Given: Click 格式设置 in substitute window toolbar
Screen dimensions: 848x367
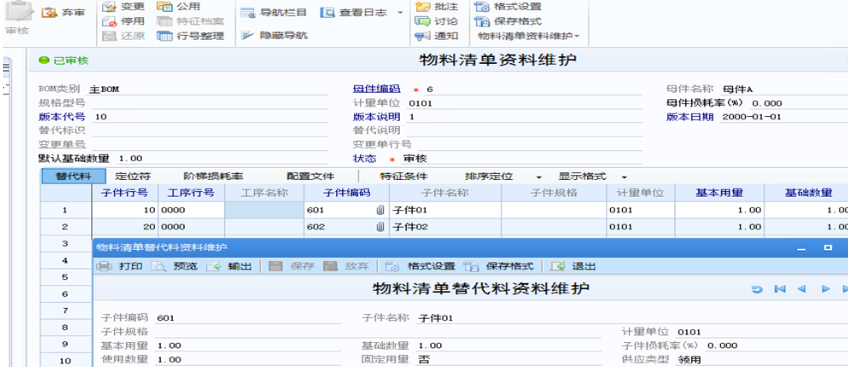Looking at the screenshot, I should pos(420,266).
